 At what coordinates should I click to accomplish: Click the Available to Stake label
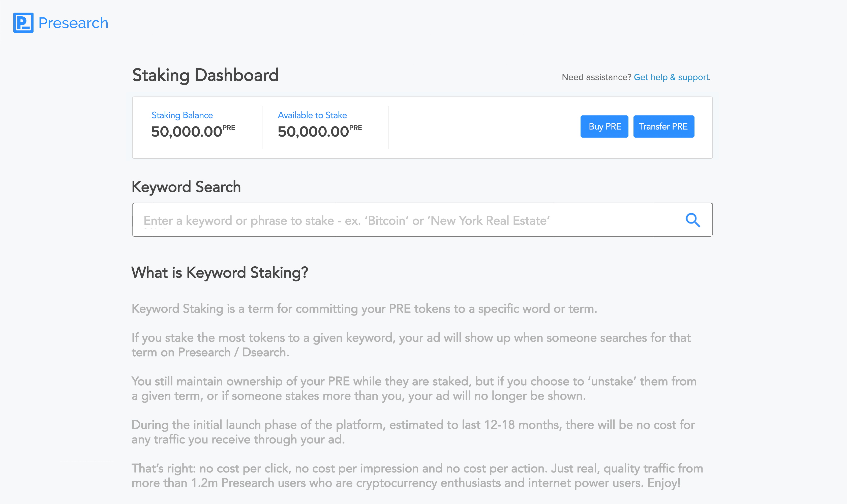(312, 115)
